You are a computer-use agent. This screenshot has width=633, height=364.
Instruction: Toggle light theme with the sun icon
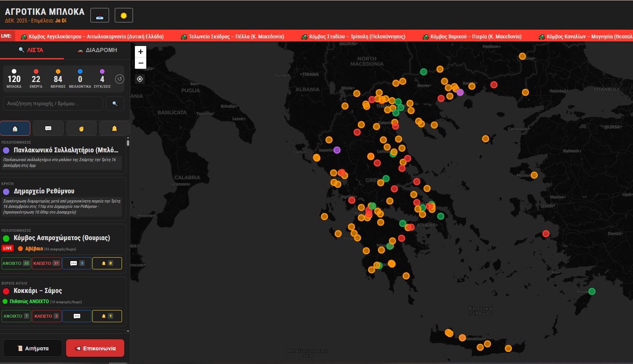[123, 16]
